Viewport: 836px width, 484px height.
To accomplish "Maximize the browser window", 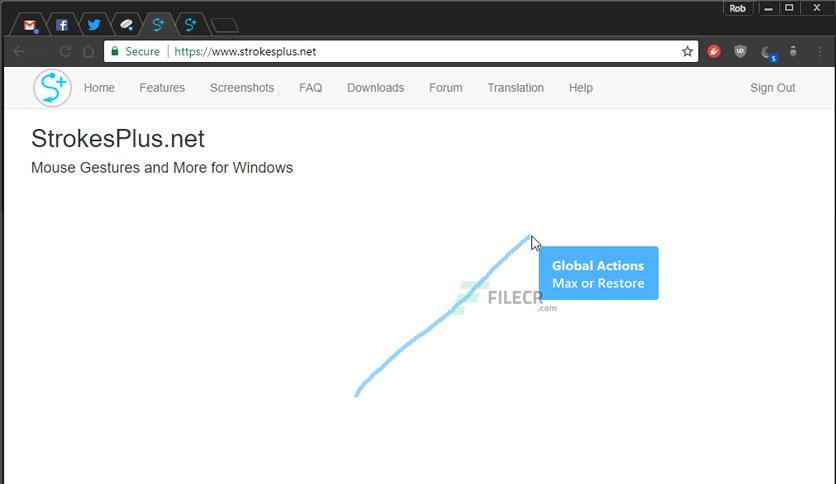I will 790,8.
